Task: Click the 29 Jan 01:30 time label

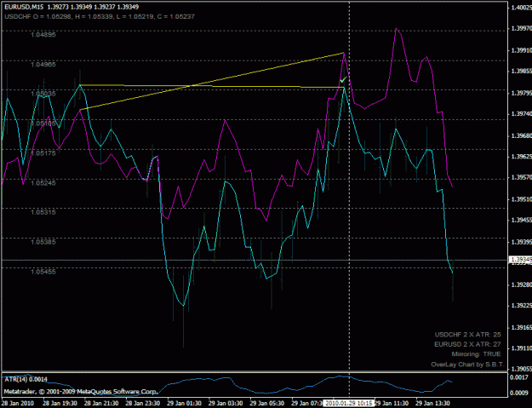Action: click(184, 403)
